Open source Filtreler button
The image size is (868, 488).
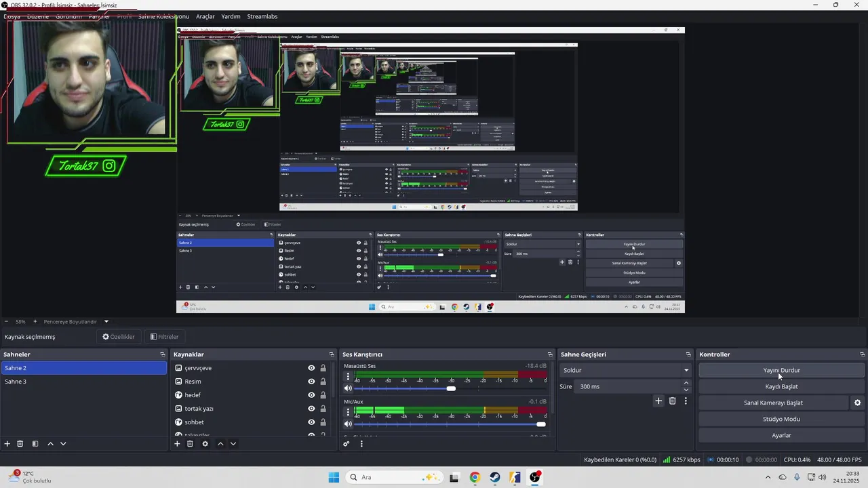pyautogui.click(x=164, y=337)
